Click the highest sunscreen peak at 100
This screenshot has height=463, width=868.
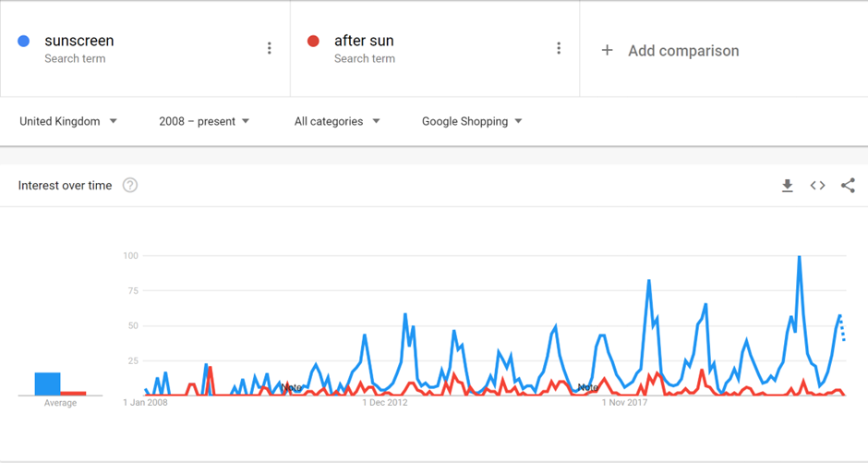point(800,256)
